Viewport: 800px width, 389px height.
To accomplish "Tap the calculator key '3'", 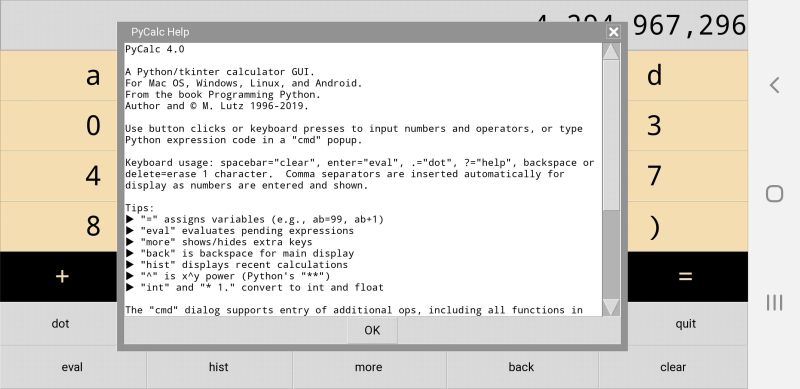I will coord(688,126).
